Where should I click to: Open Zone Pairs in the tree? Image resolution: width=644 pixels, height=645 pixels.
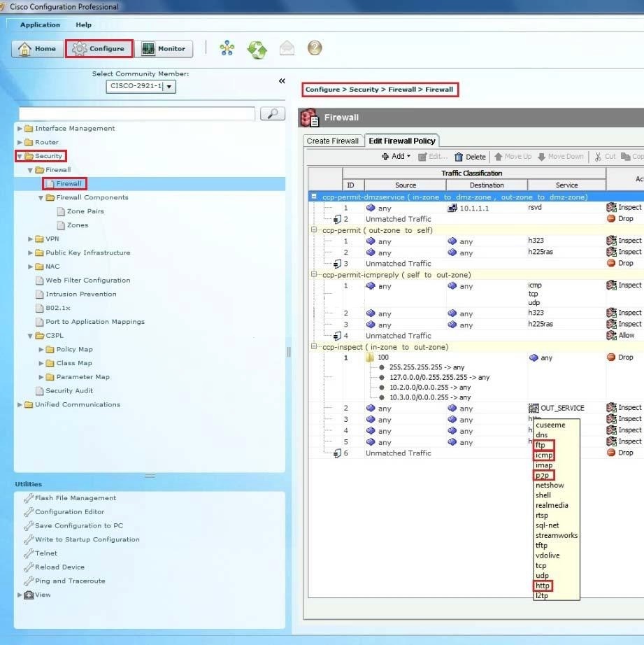coord(85,211)
